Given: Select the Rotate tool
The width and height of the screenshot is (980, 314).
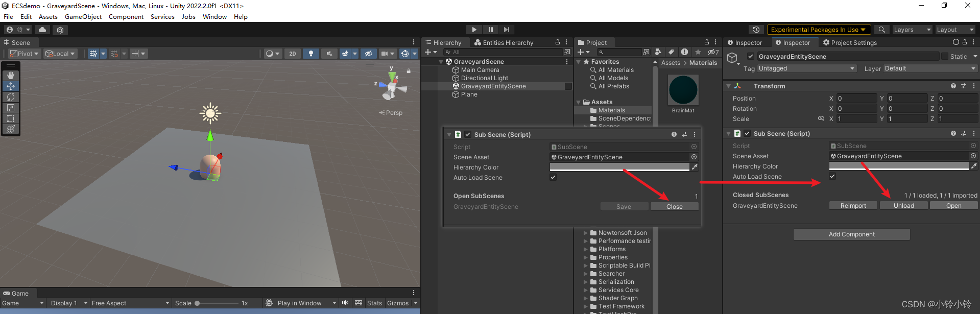Looking at the screenshot, I should point(11,97).
